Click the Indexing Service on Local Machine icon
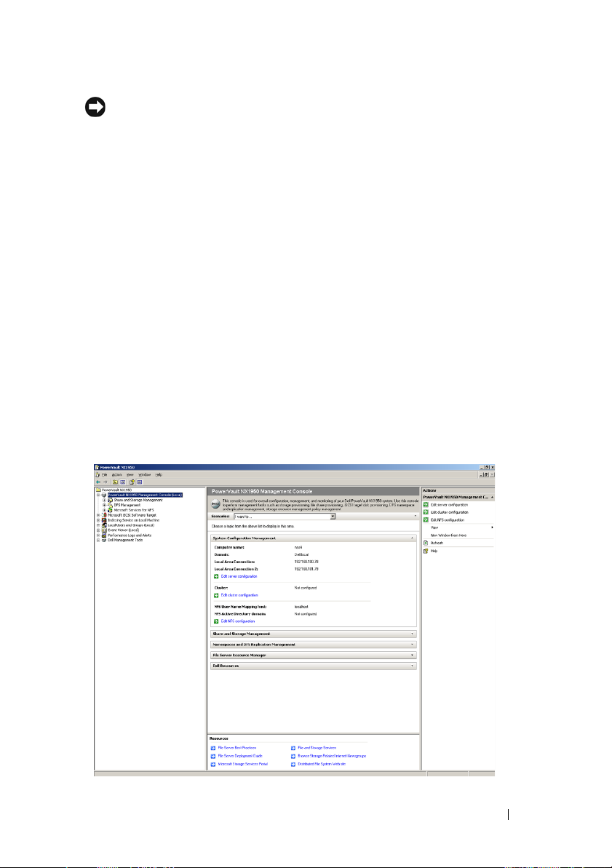Viewport: 612px width, 868px height. tap(104, 519)
